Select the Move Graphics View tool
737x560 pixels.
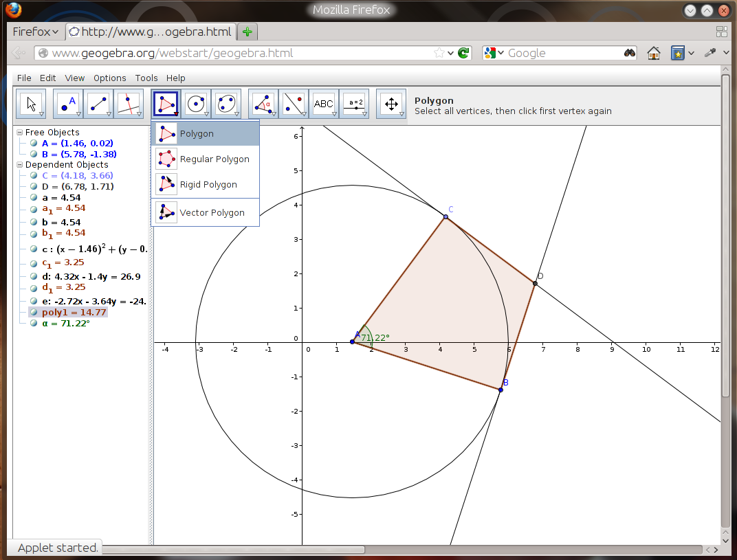[391, 103]
